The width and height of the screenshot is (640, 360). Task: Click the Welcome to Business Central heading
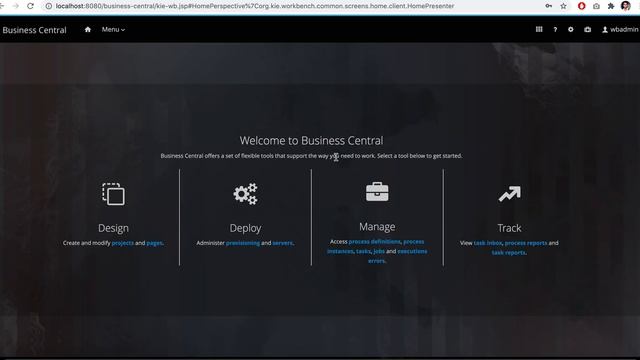click(311, 140)
